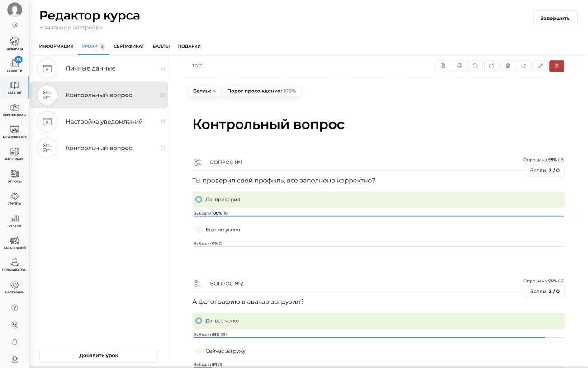Screen dimensions: 588x368
Task: Click the open book preview icon
Action: pyautogui.click(x=524, y=66)
